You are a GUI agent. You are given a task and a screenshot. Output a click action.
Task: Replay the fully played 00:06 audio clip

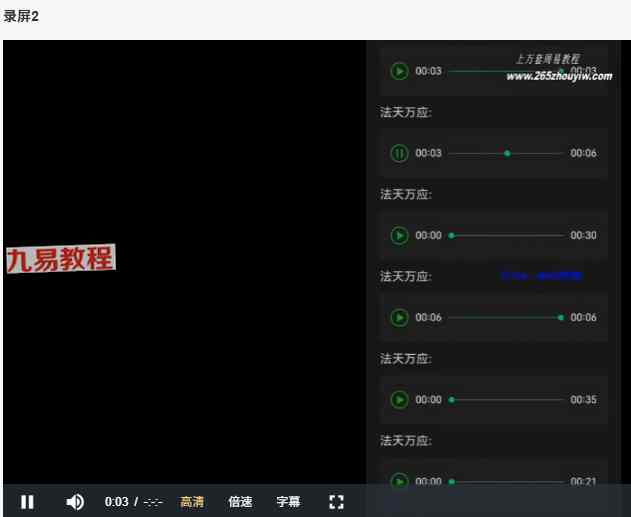tap(399, 318)
